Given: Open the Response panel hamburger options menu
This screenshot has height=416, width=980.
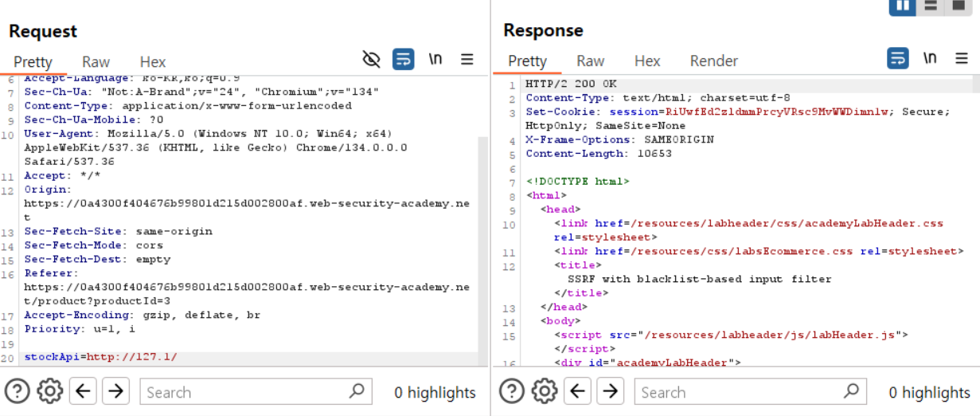Looking at the screenshot, I should coord(962,58).
